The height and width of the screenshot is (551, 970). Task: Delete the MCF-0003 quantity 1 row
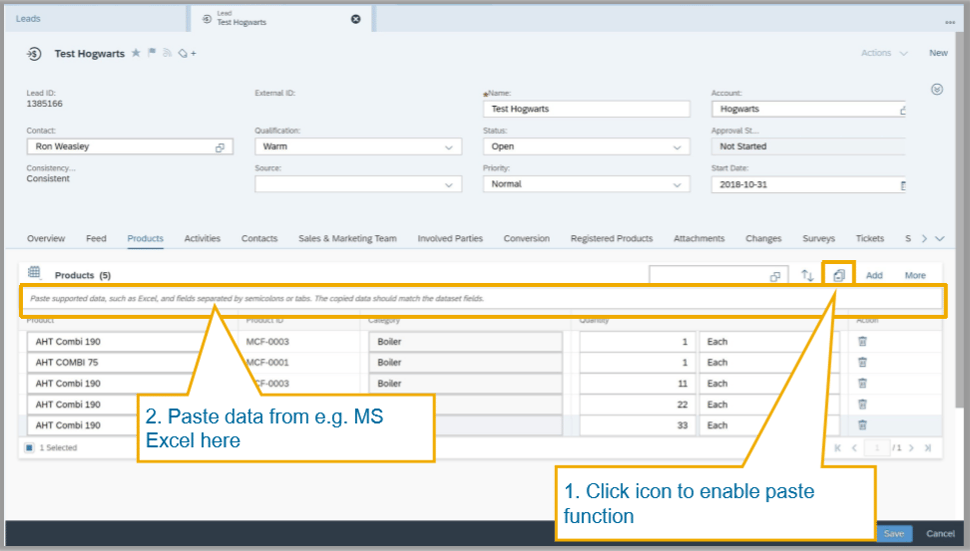(862, 341)
